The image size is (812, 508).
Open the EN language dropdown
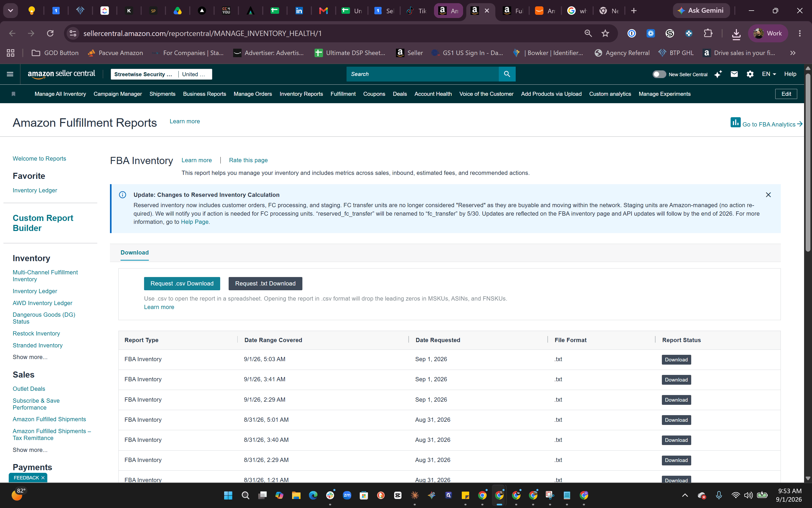[x=769, y=74]
